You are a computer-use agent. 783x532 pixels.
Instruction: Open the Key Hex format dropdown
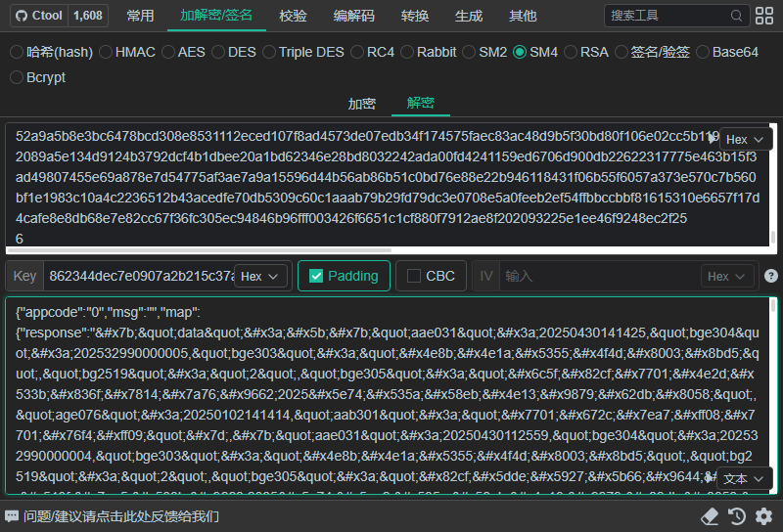pos(260,276)
